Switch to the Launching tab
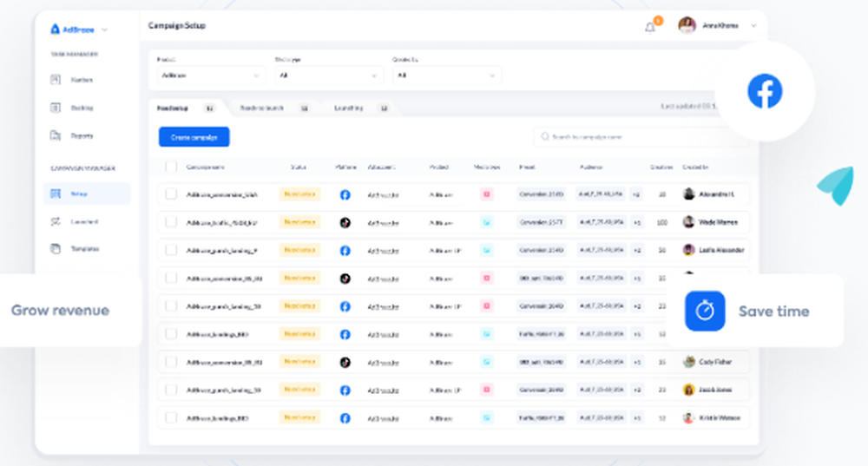This screenshot has height=466, width=868. 361,108
